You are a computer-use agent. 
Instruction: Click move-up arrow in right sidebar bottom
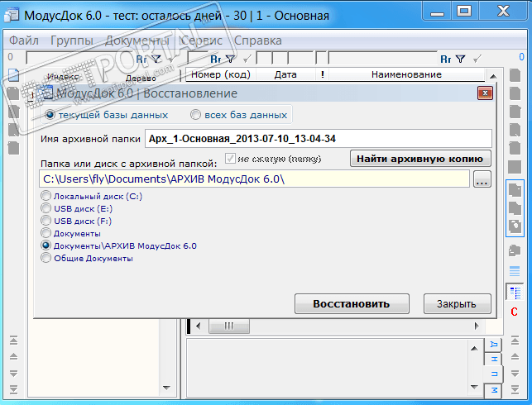515,356
